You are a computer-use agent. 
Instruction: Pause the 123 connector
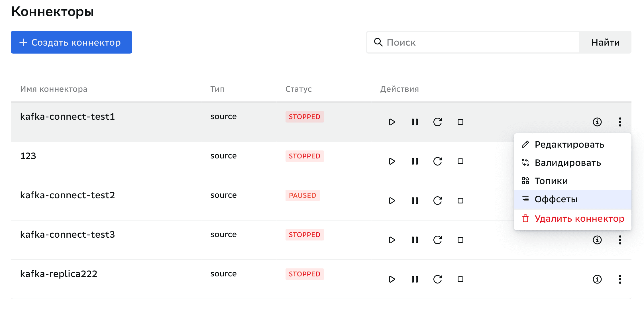click(415, 161)
